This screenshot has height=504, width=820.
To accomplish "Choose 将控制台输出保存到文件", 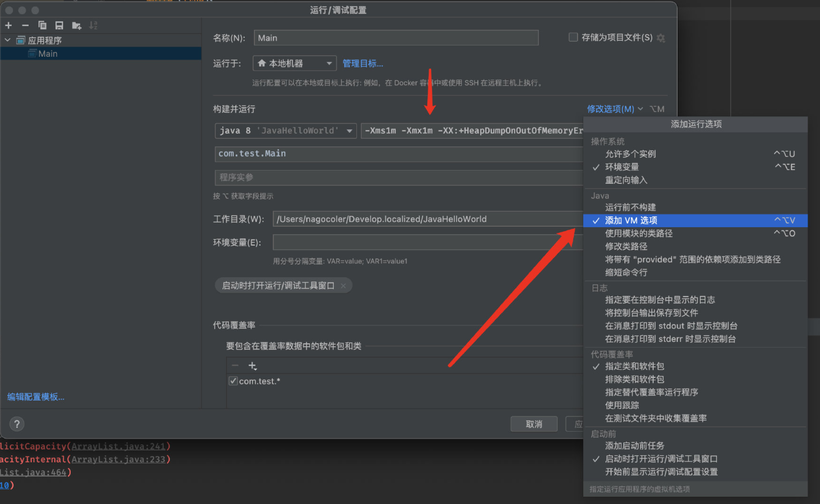I will (695, 313).
